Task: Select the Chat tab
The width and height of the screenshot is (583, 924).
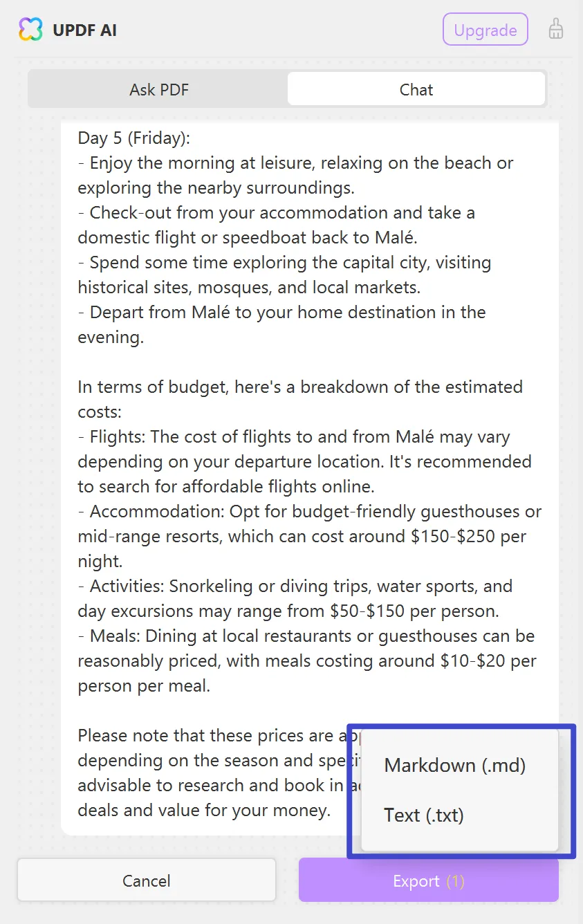Action: [416, 89]
